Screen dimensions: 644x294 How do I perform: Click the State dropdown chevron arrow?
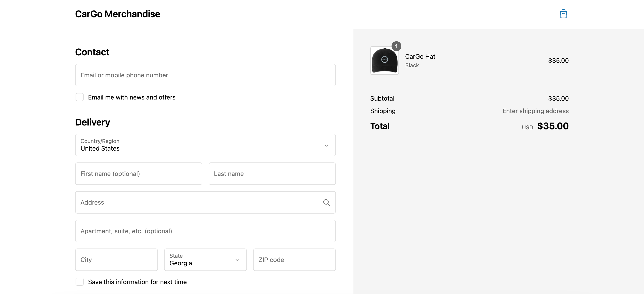(237, 260)
